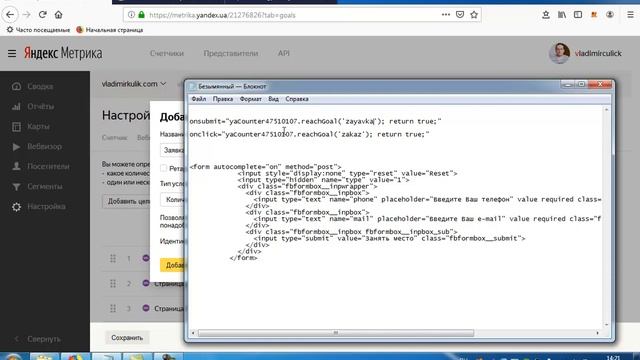The image size is (640, 360).
Task: Open Сводка in the sidebar
Action: click(x=40, y=87)
